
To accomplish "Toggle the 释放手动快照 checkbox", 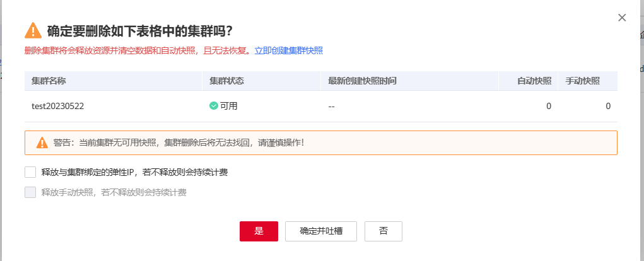I will click(30, 192).
